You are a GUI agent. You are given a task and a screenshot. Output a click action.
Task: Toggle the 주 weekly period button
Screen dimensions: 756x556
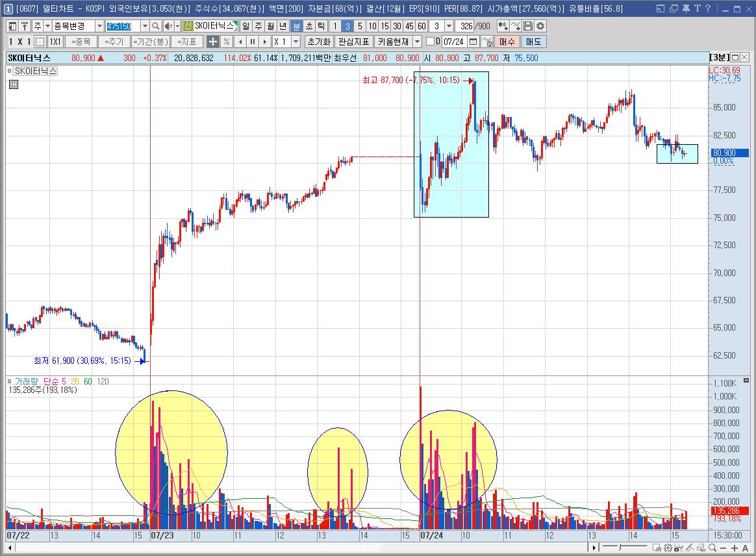point(258,26)
